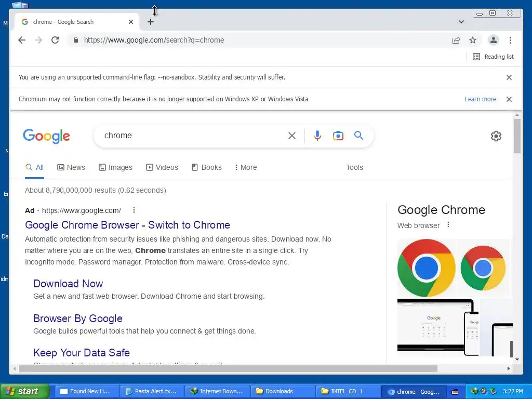Open the Keep Your Data Safe link

[82, 353]
